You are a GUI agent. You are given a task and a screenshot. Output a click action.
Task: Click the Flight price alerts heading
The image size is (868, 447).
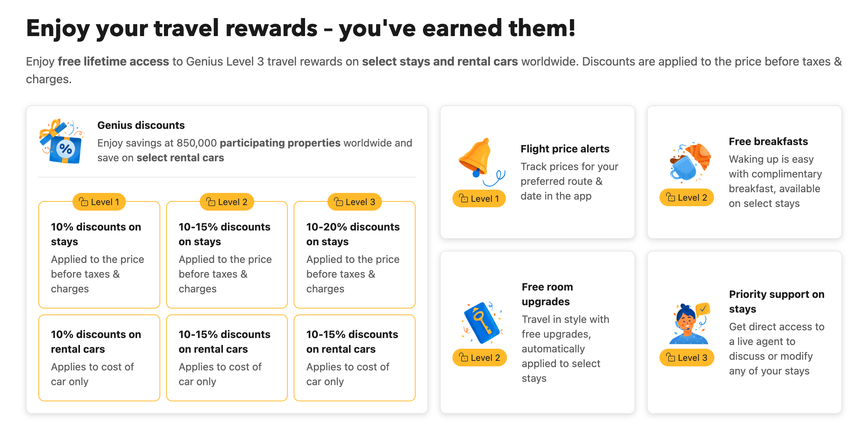[565, 149]
